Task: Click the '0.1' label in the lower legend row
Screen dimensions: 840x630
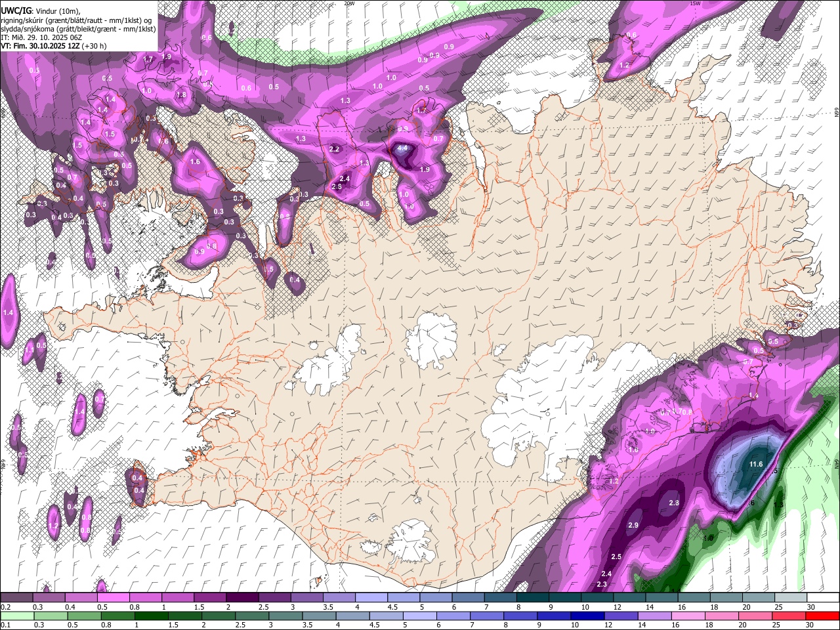Action: (x=5, y=625)
